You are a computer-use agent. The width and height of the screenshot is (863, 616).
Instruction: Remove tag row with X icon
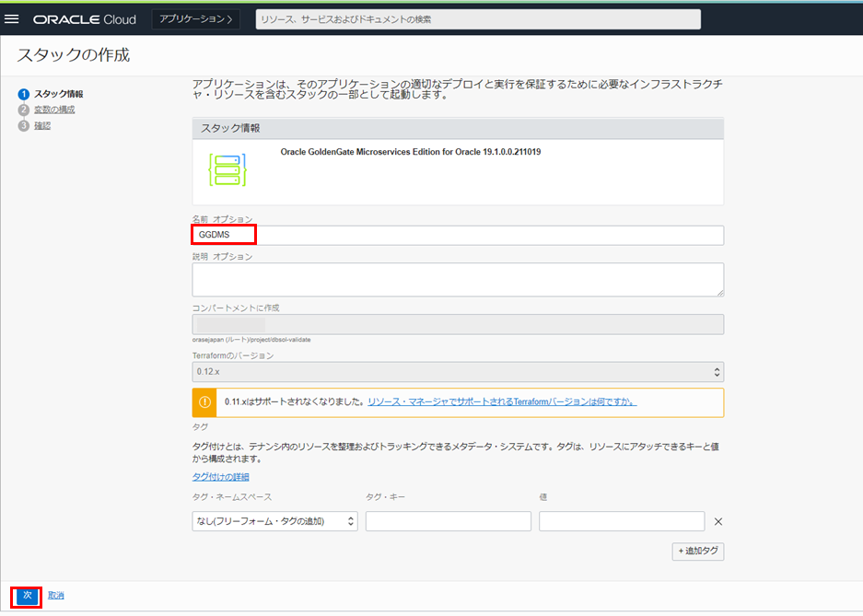pos(718,522)
